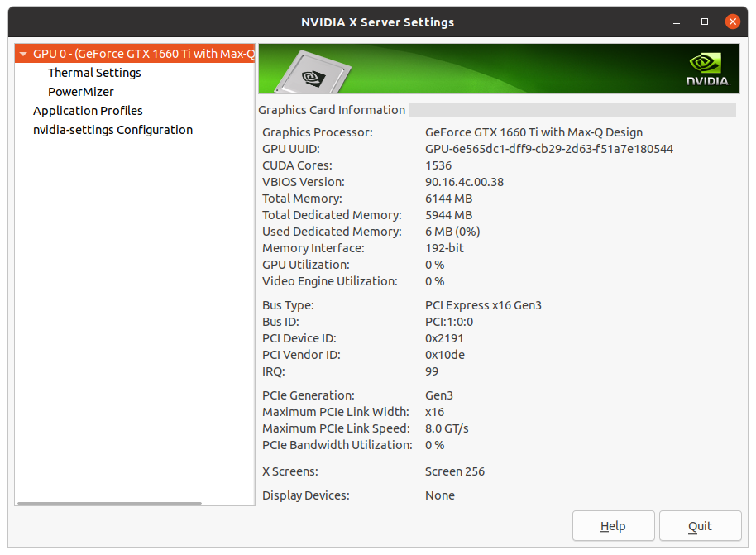Click the Help button
The height and width of the screenshot is (555, 756).
pos(613,525)
